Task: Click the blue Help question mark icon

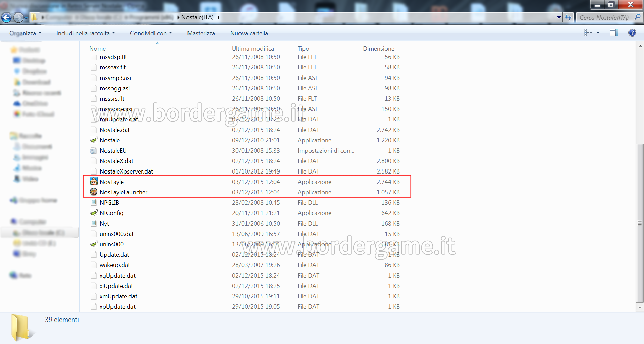Action: coord(632,33)
